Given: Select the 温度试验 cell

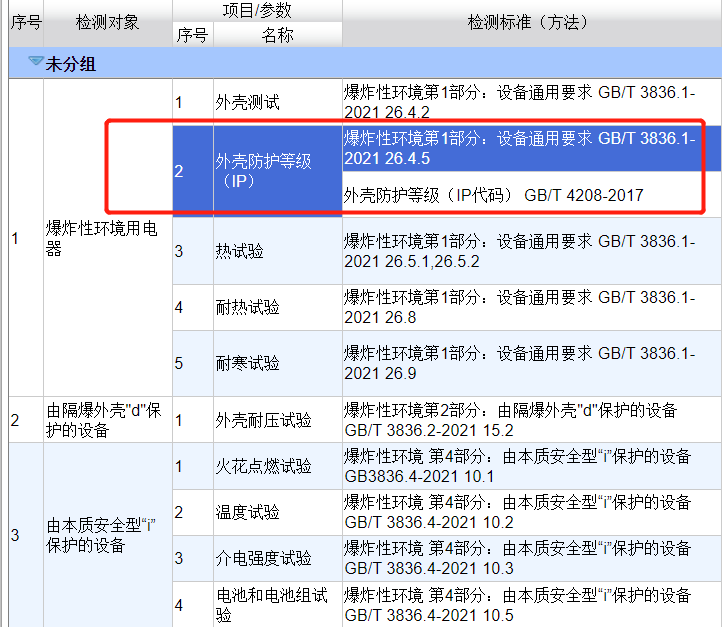Looking at the screenshot, I should [x=278, y=512].
